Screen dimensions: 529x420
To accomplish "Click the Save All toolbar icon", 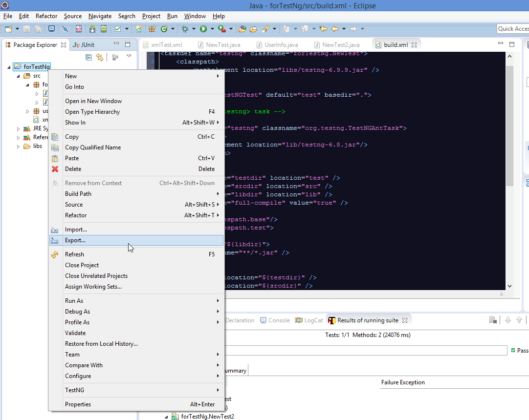I will pyautogui.click(x=38, y=29).
